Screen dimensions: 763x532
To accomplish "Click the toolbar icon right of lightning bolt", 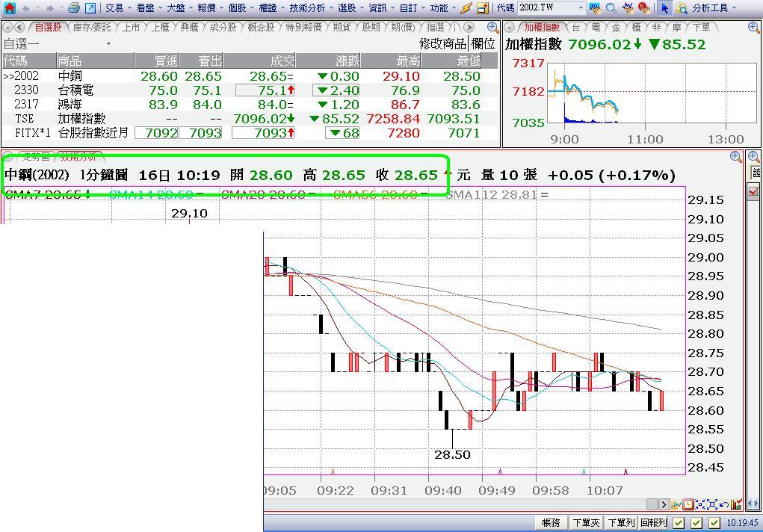I will [482, 7].
